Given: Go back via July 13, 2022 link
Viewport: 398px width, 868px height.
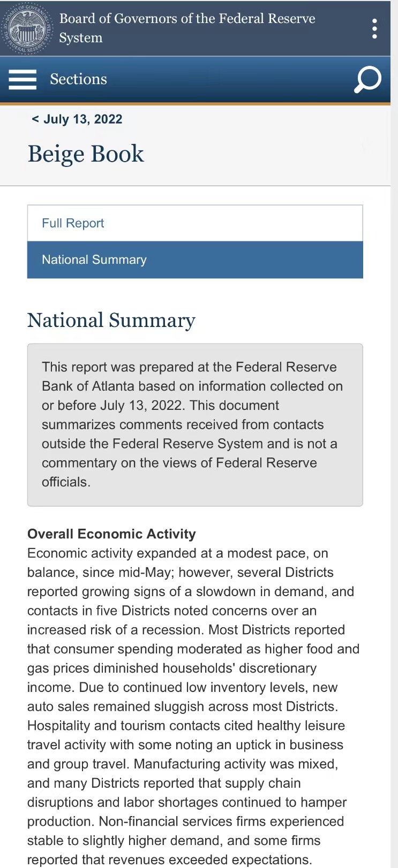Looking at the screenshot, I should point(82,119).
